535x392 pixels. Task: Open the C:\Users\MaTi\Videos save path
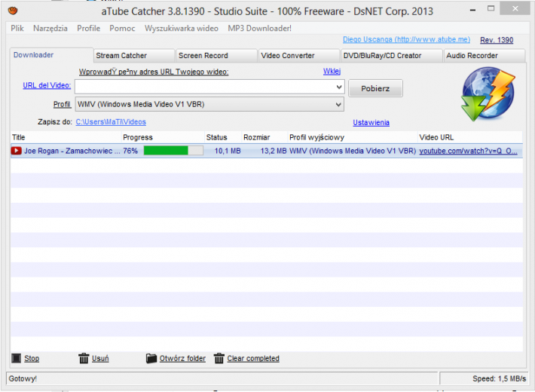tap(111, 122)
